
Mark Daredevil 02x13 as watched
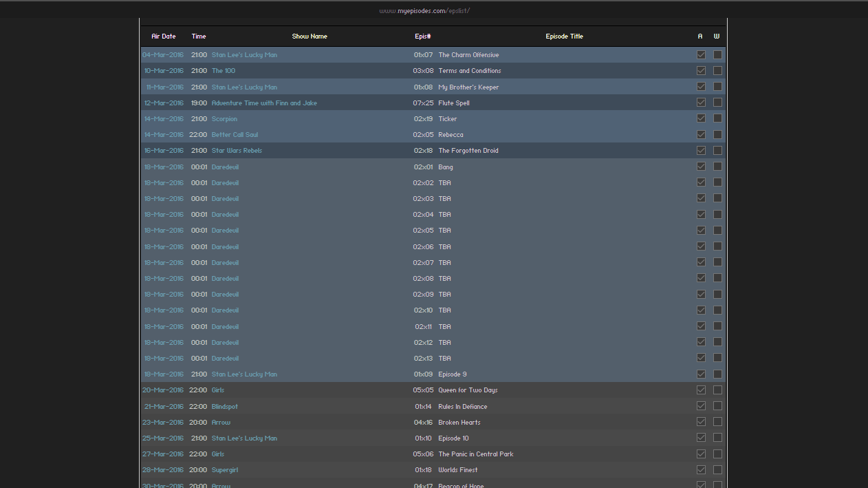(717, 358)
